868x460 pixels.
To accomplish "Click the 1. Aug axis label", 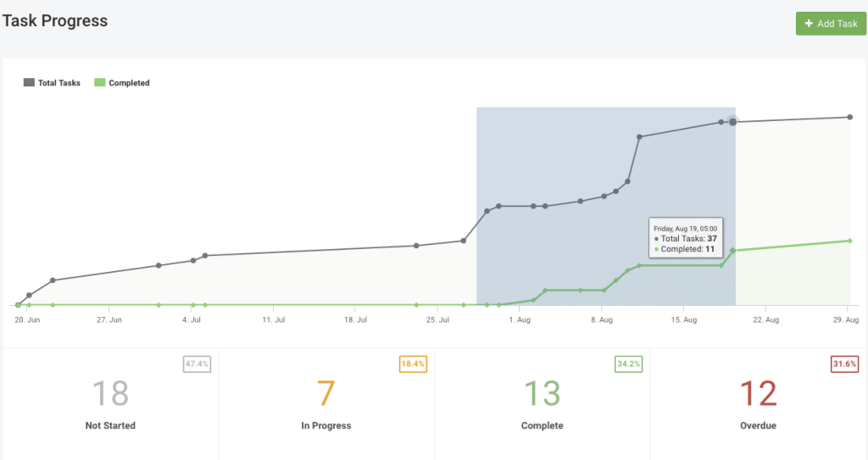I will tap(518, 320).
